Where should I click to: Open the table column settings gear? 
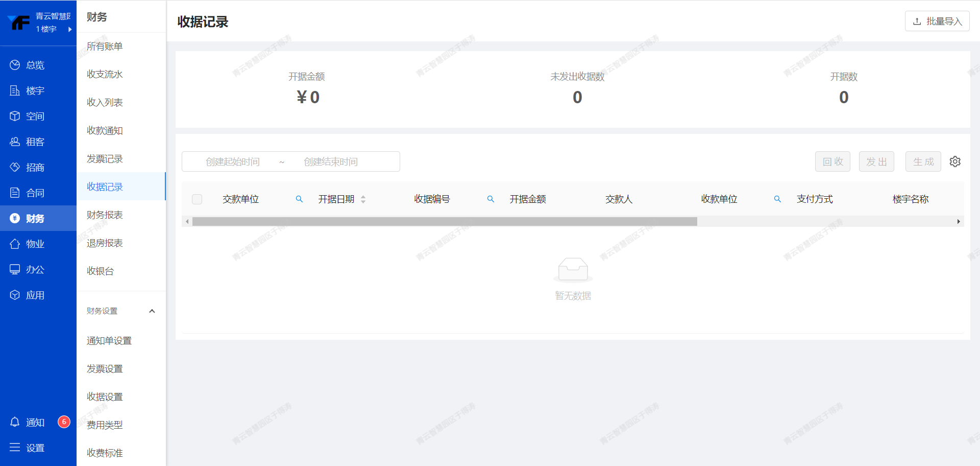point(954,161)
